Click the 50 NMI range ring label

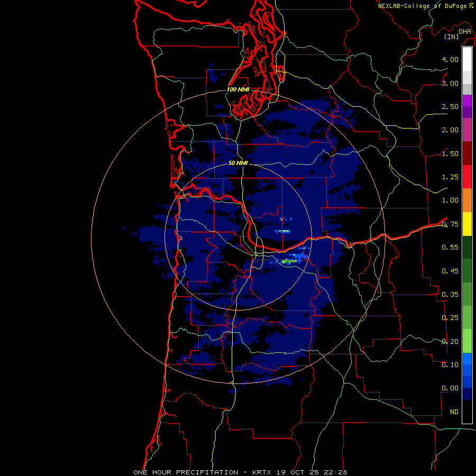239,163
